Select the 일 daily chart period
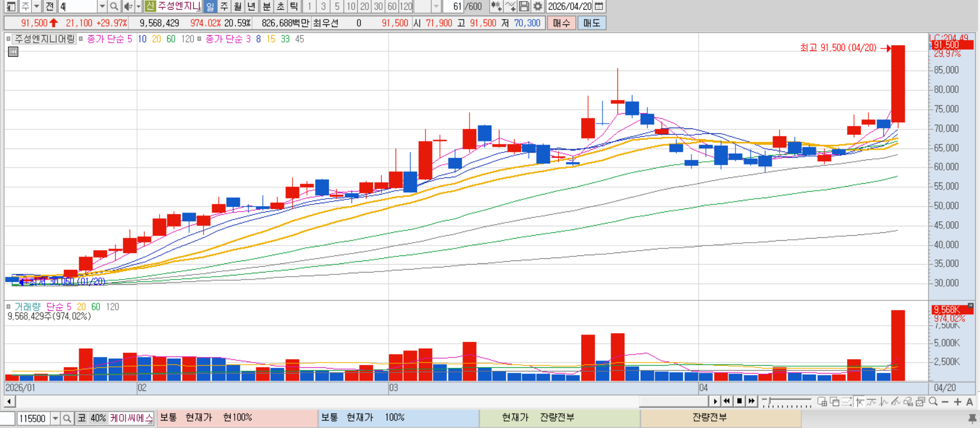Image resolution: width=980 pixels, height=428 pixels. click(210, 6)
